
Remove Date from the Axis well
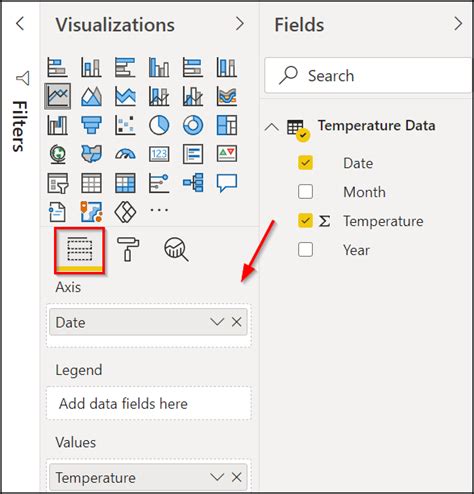pyautogui.click(x=237, y=322)
